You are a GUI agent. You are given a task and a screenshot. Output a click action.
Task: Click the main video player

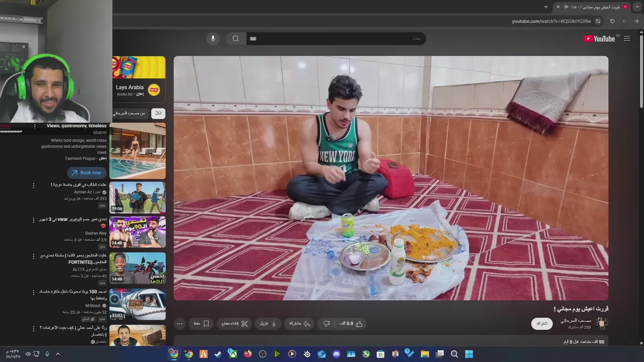[391, 178]
